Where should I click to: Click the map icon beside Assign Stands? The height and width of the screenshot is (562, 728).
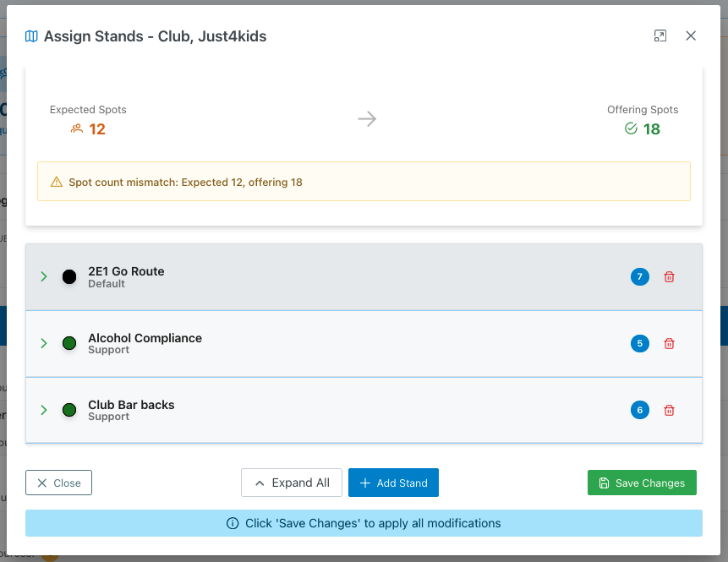[x=31, y=36]
